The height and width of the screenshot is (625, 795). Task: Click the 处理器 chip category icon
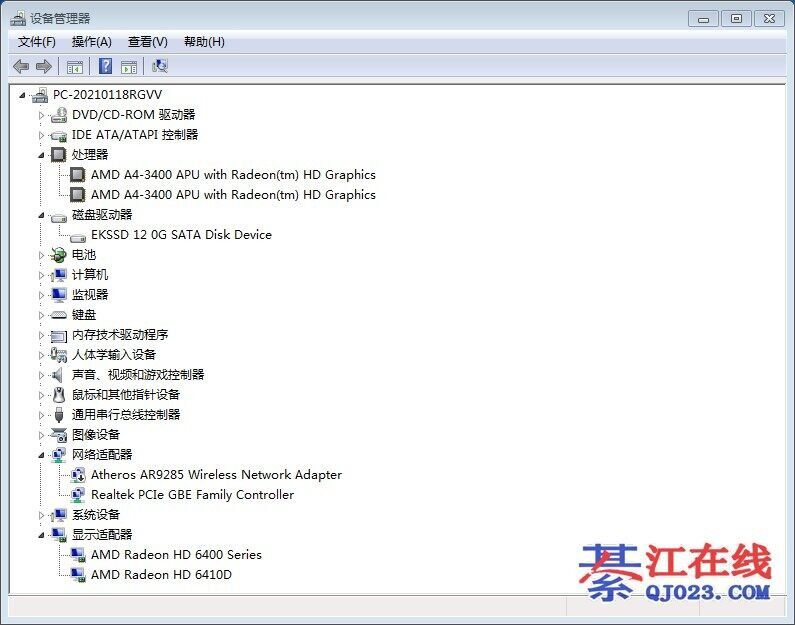pyautogui.click(x=59, y=155)
